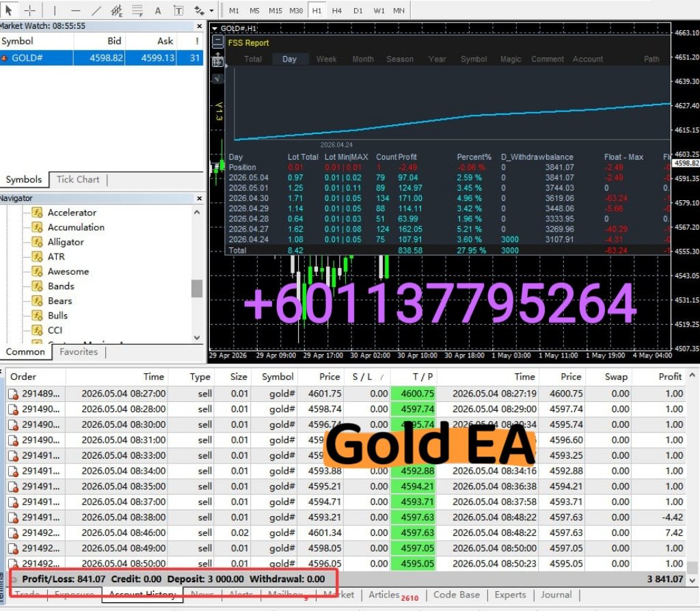Switch chart to M5 timeframe
Screen dimensions: 700x611
coord(254,10)
